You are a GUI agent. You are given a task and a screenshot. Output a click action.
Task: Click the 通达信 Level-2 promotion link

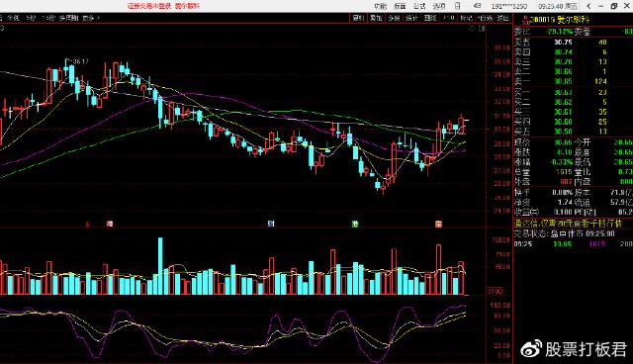568,224
